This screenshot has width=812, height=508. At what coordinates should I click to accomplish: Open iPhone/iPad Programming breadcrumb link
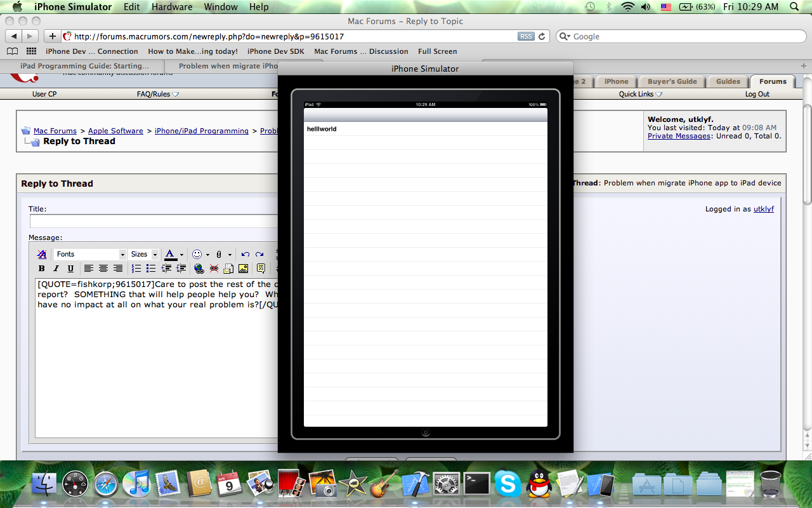coord(202,131)
